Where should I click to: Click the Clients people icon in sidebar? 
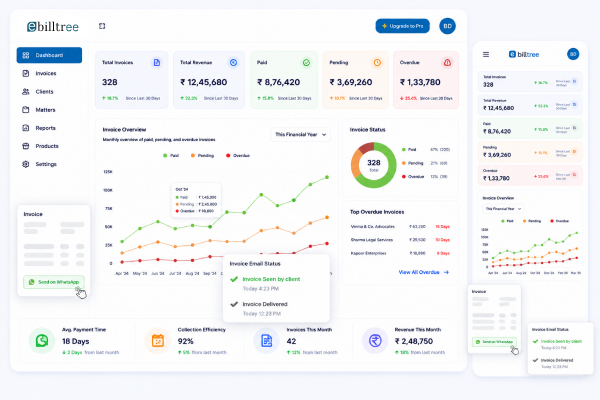[26, 91]
